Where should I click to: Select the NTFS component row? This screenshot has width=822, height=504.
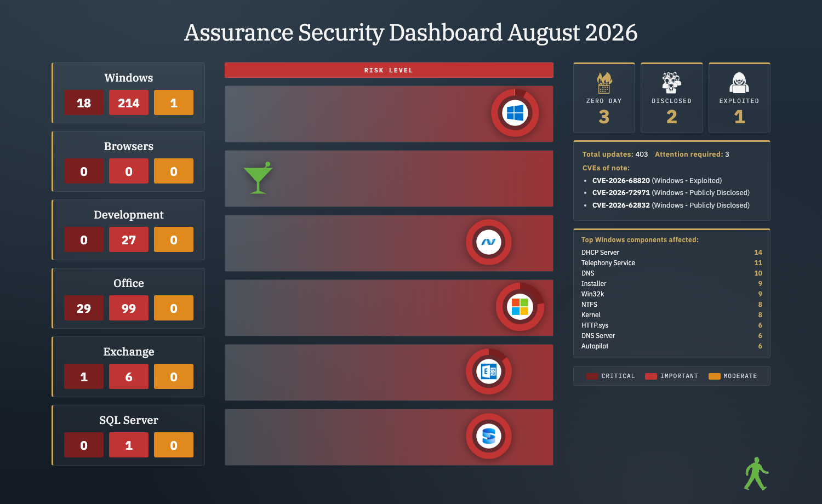coord(672,305)
